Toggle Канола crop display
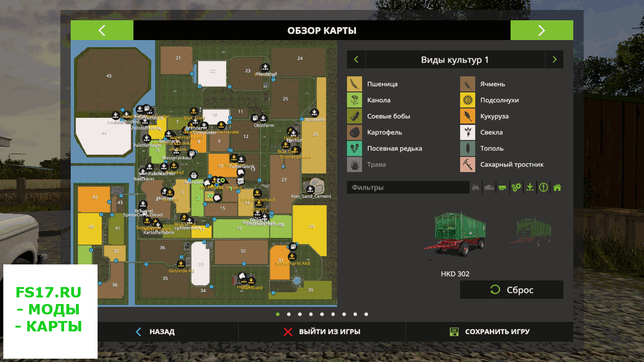The image size is (644, 362). [355, 100]
